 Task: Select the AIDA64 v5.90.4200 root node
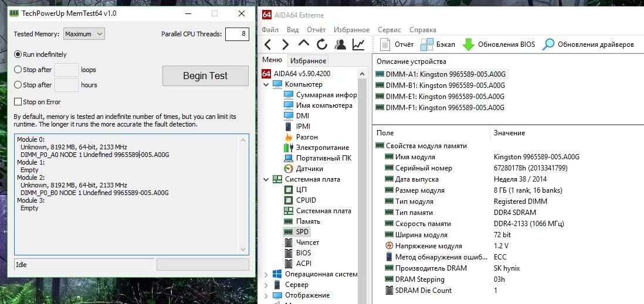coord(296,74)
